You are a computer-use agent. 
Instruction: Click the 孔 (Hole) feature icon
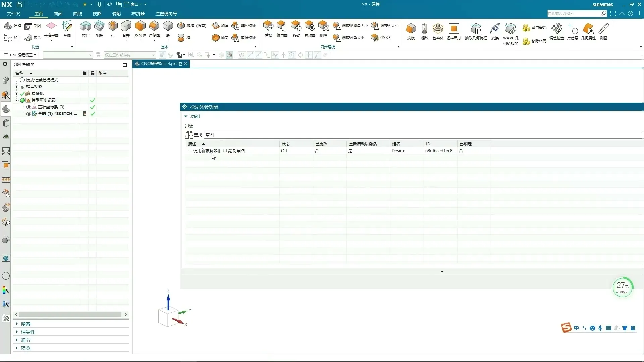point(112,26)
